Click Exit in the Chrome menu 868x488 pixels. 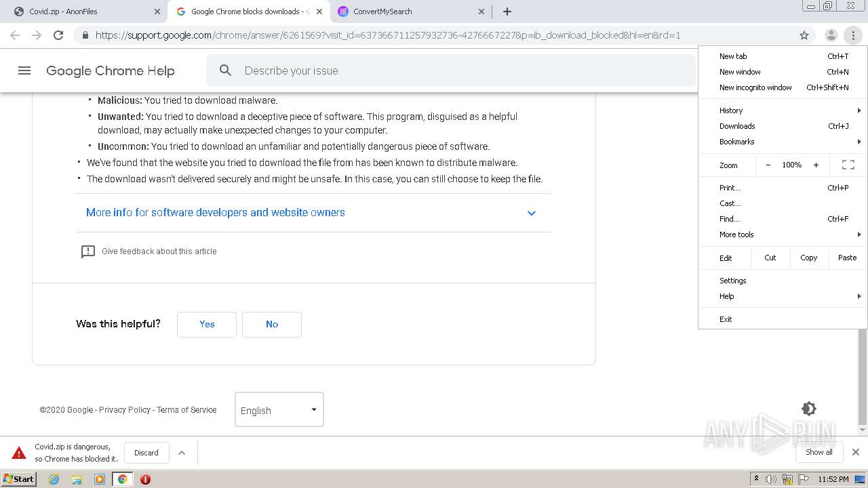coord(783,319)
